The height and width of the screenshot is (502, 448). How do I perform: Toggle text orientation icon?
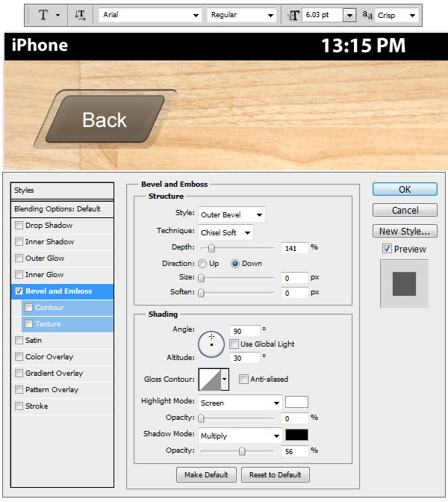[80, 15]
